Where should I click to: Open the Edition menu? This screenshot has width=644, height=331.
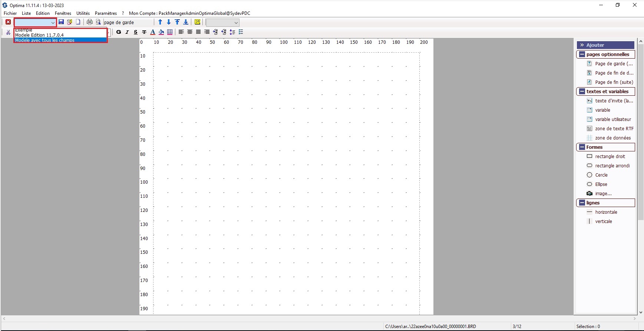click(43, 13)
